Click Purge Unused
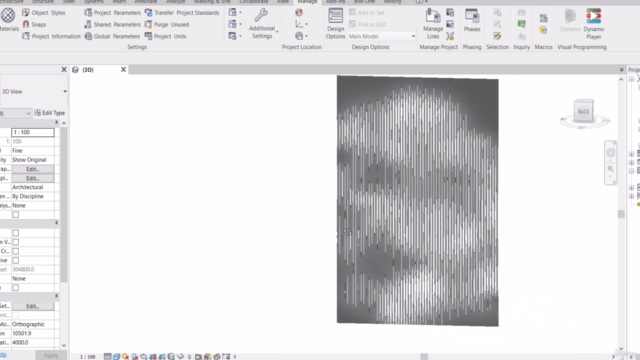The height and width of the screenshot is (360, 640). pyautogui.click(x=167, y=24)
